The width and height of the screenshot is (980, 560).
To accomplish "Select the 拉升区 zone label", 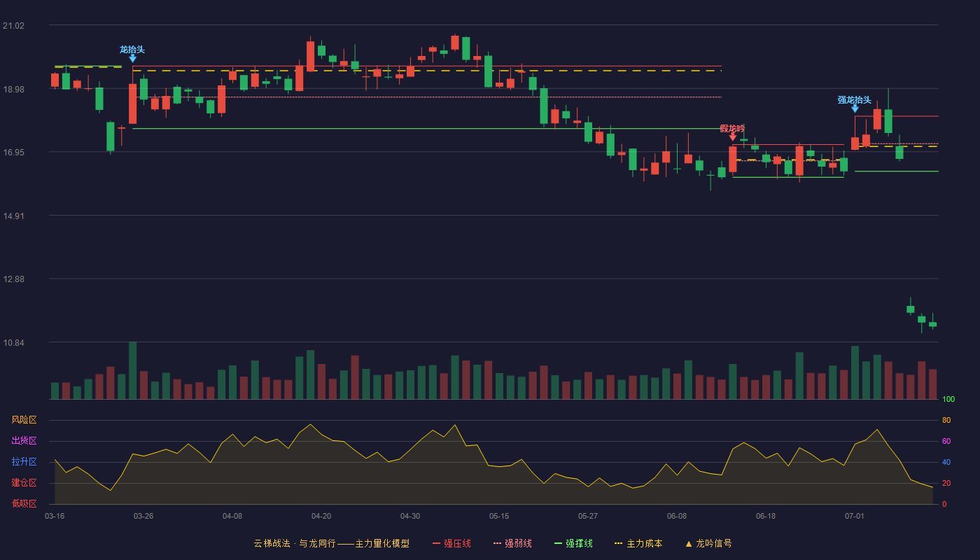I will (x=24, y=462).
